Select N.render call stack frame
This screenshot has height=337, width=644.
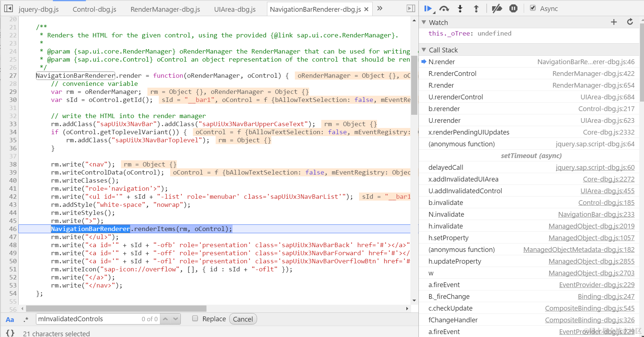529,62
